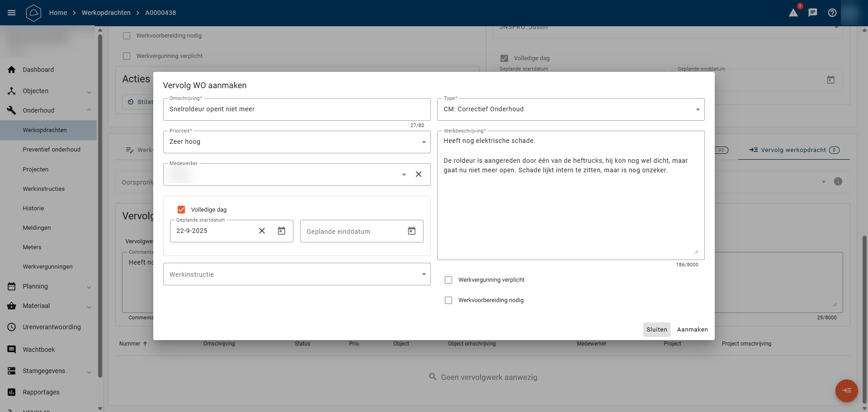Check Werkvoorbereiding nodig in the dialog
This screenshot has height=412, width=868.
(448, 300)
